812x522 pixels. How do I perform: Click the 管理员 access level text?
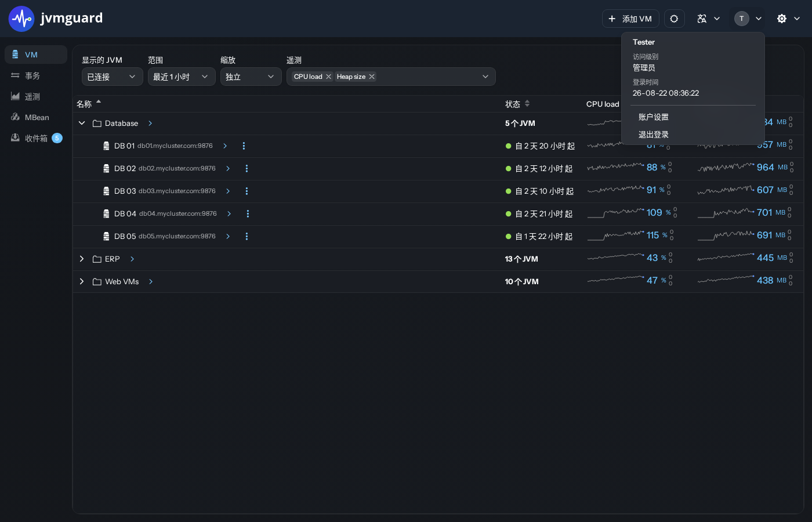pos(644,68)
